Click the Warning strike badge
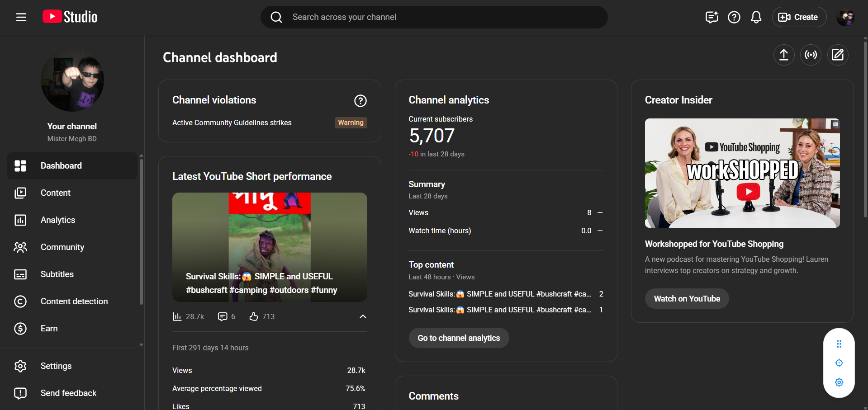The image size is (868, 410). [351, 123]
